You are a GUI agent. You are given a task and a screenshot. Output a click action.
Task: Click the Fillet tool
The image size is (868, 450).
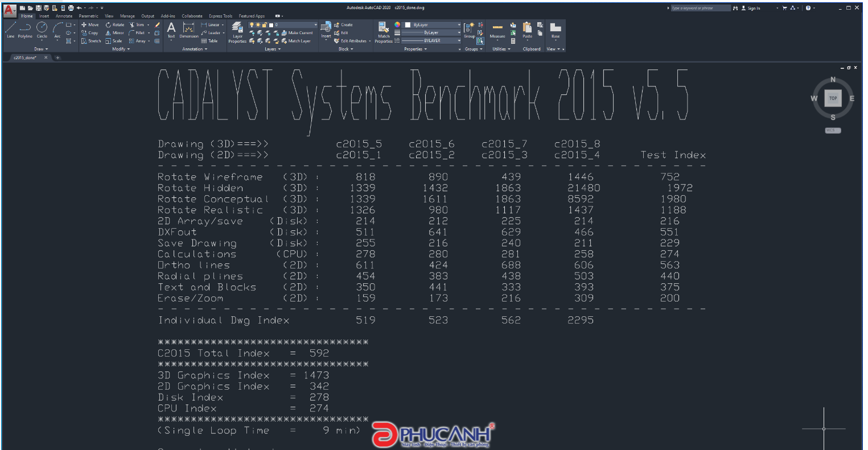(x=137, y=33)
